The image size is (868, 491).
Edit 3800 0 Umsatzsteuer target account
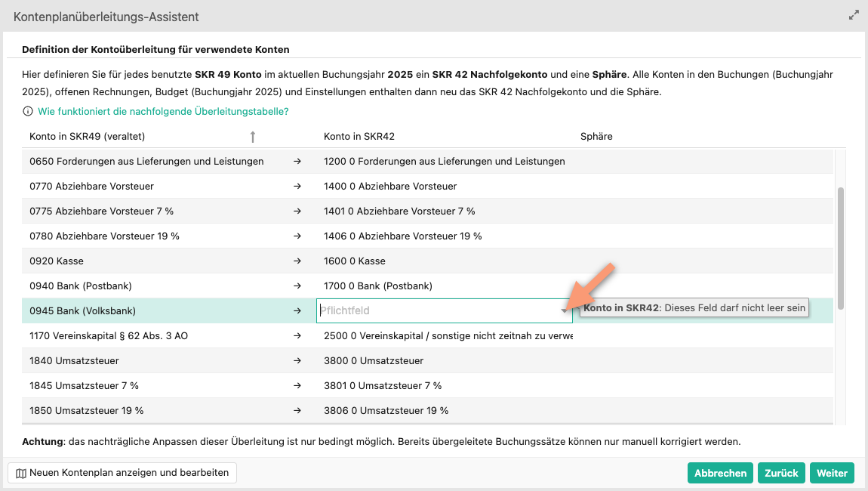[x=374, y=361]
